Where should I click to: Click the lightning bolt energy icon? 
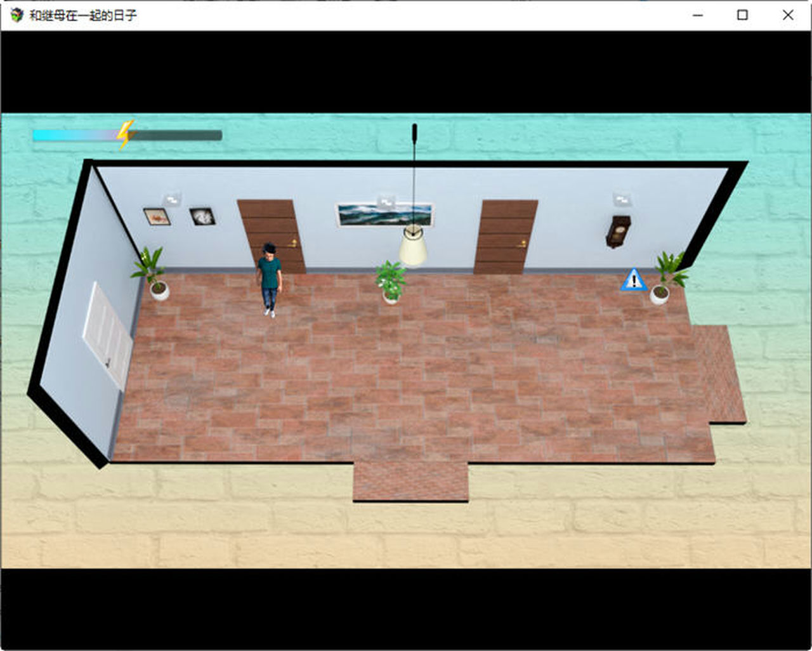(x=126, y=134)
